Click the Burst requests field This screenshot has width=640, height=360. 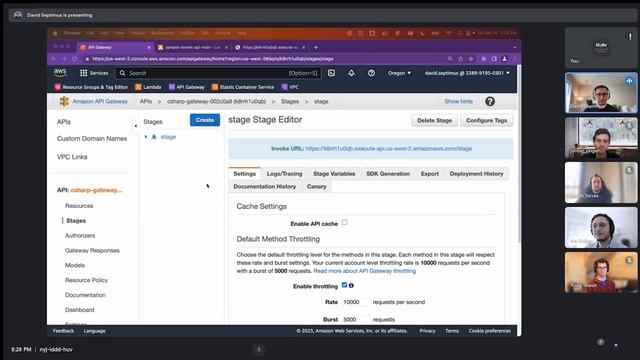coord(356,319)
